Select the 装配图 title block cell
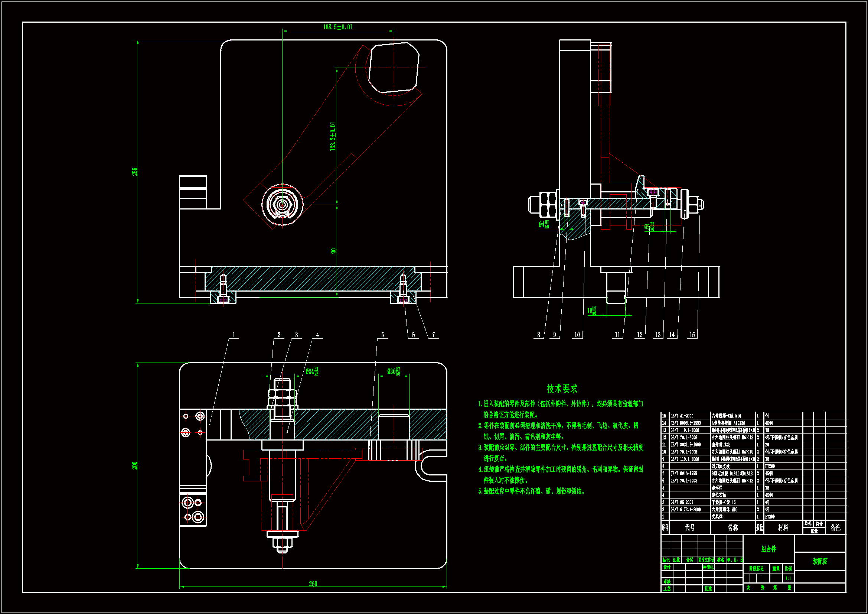 (820, 561)
